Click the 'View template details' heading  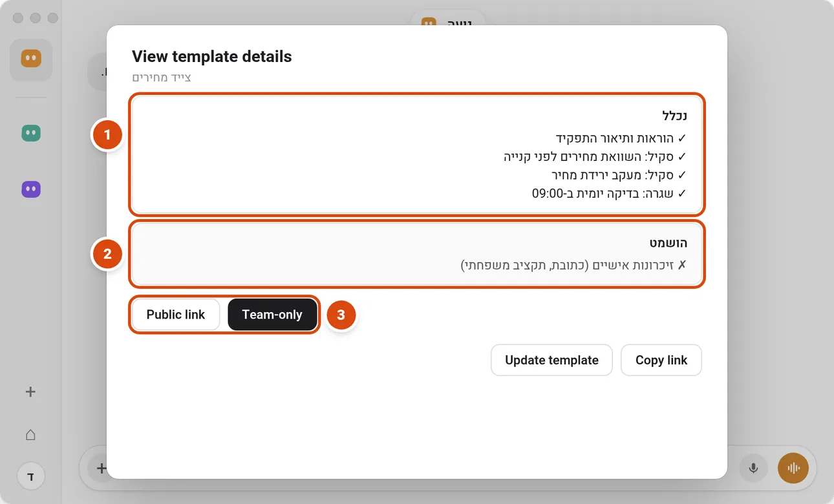point(212,56)
